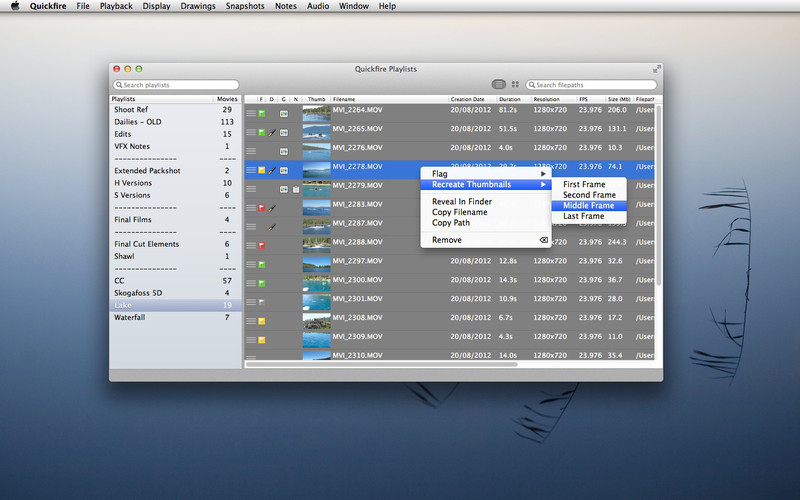This screenshot has width=800, height=500.
Task: Open the Drawings menu
Action: (198, 6)
